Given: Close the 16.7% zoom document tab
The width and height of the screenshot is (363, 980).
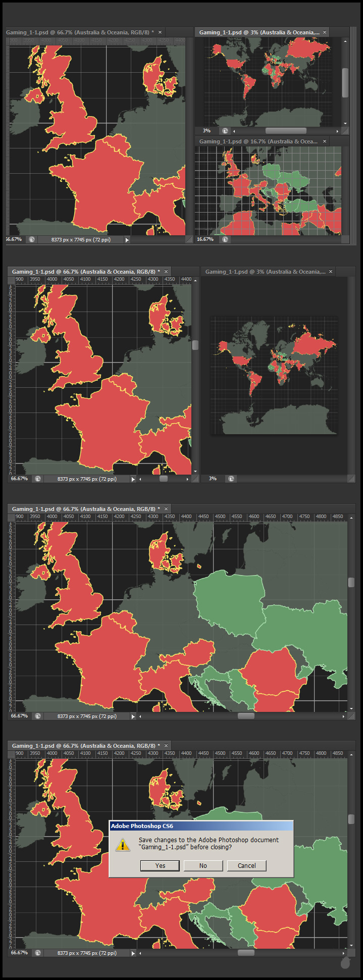Looking at the screenshot, I should pos(325,141).
